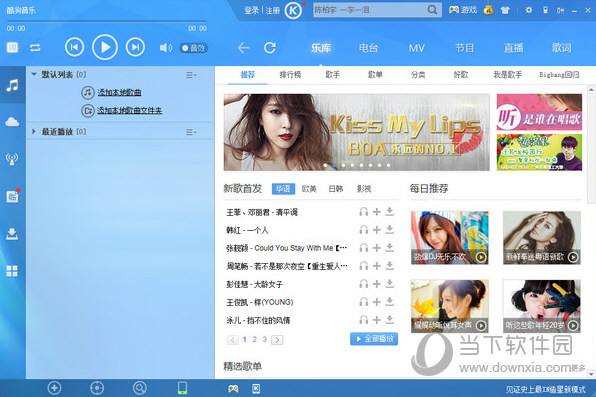
Task: Open the Bigbang回归 sub-tab
Action: click(559, 75)
